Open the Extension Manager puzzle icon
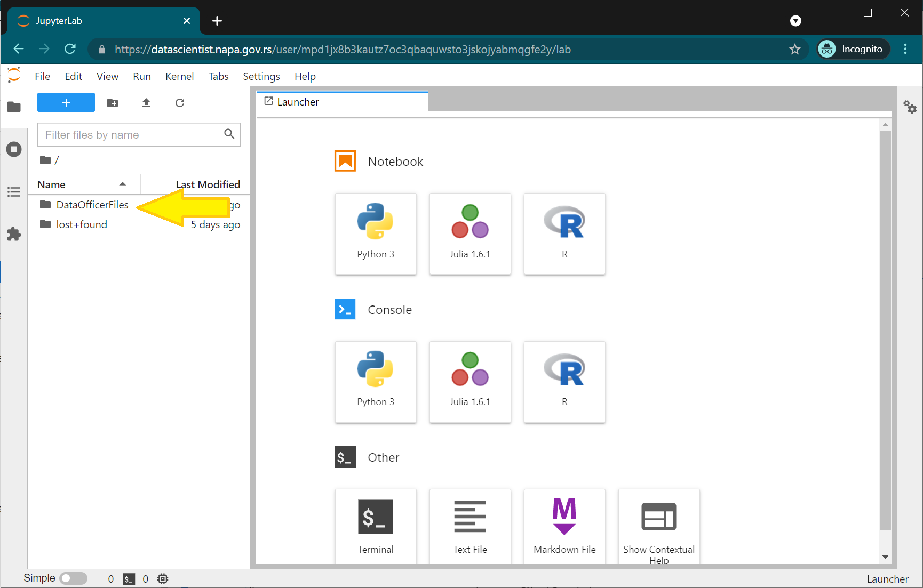Image resolution: width=923 pixels, height=588 pixels. click(x=14, y=234)
